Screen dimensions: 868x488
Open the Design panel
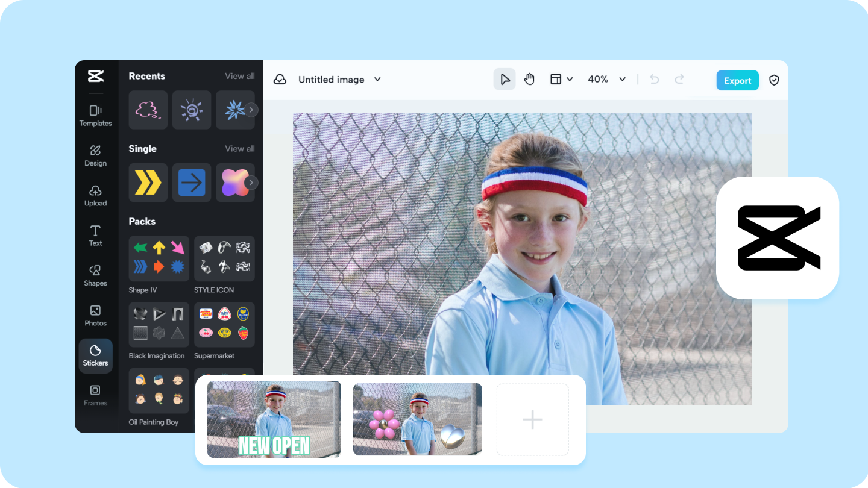click(x=95, y=155)
